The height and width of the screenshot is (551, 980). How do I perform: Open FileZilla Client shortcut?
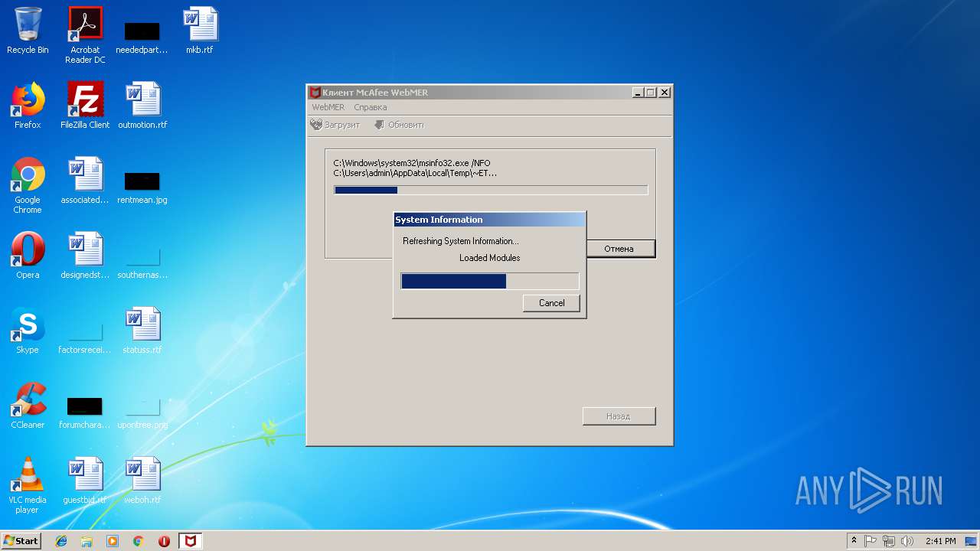(x=85, y=106)
